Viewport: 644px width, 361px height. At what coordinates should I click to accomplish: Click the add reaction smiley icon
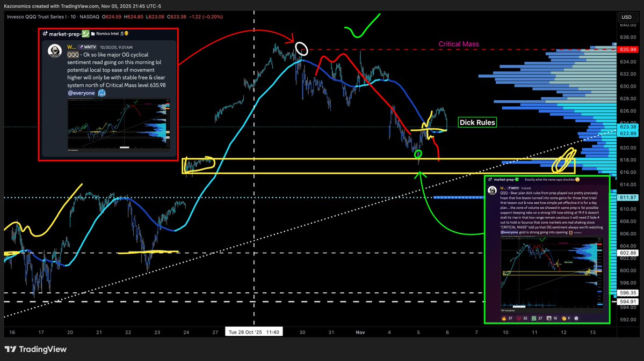coord(576,318)
